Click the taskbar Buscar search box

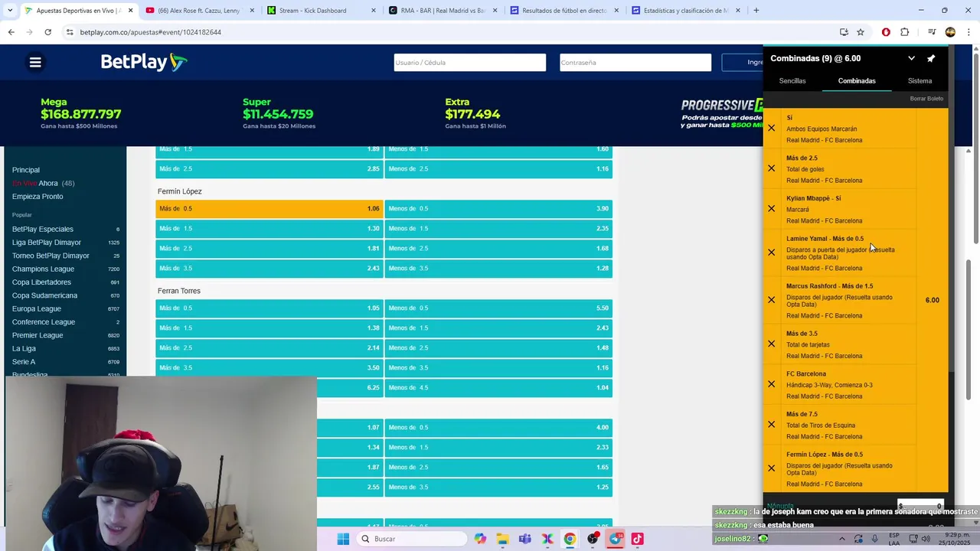coord(413,539)
